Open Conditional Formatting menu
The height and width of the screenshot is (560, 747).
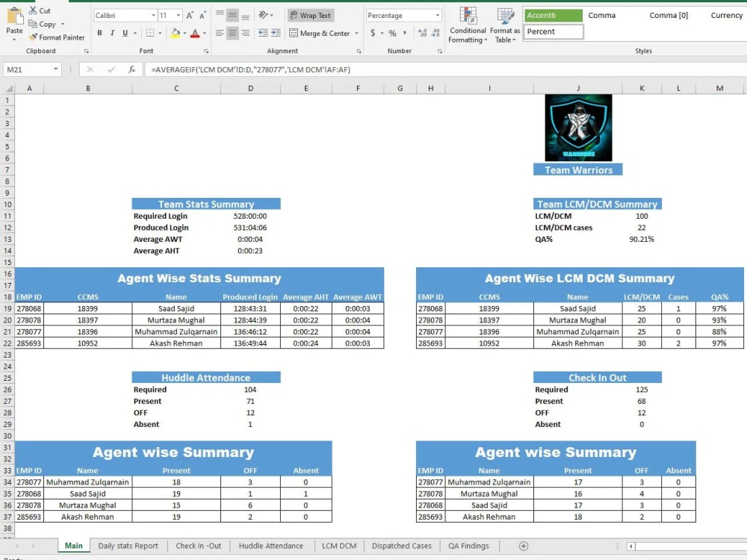point(468,25)
